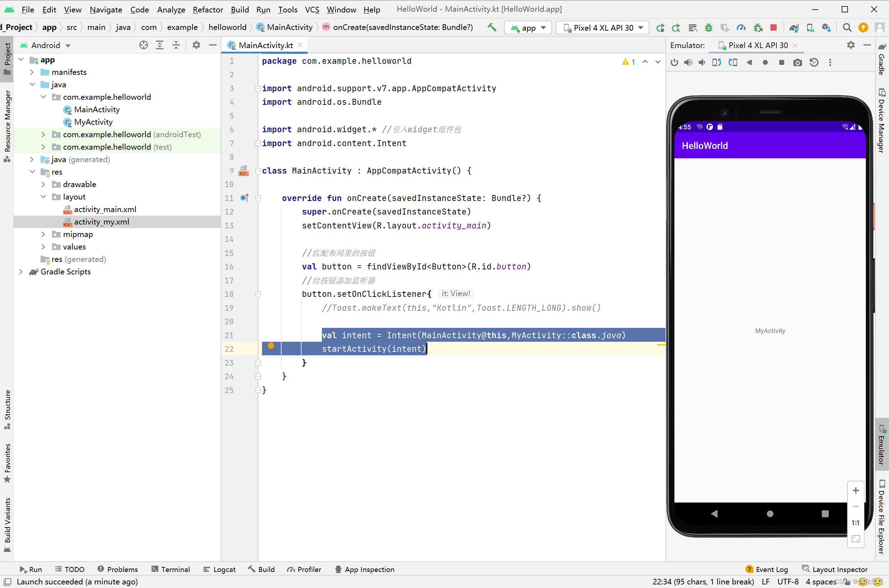Open the Refactor menu

(207, 9)
